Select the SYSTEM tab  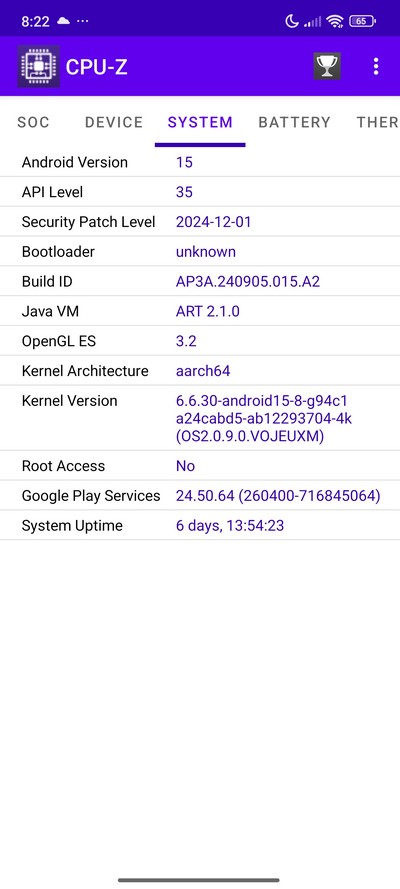200,122
